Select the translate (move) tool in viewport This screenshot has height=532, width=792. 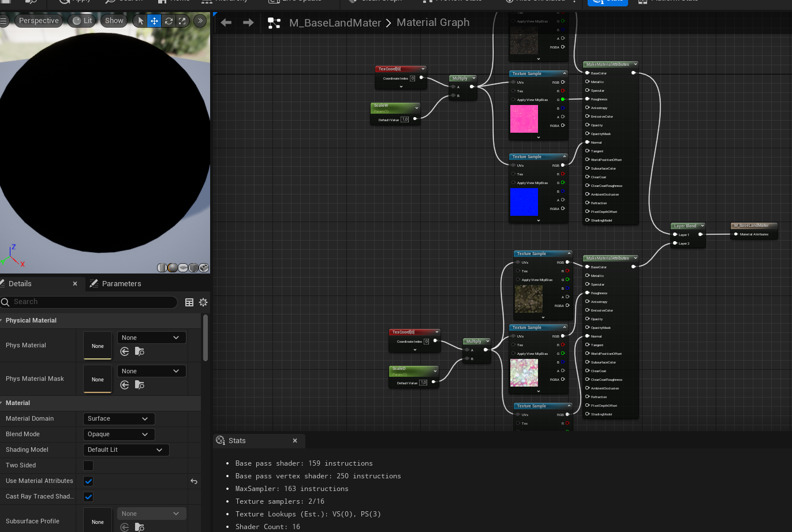[x=154, y=21]
